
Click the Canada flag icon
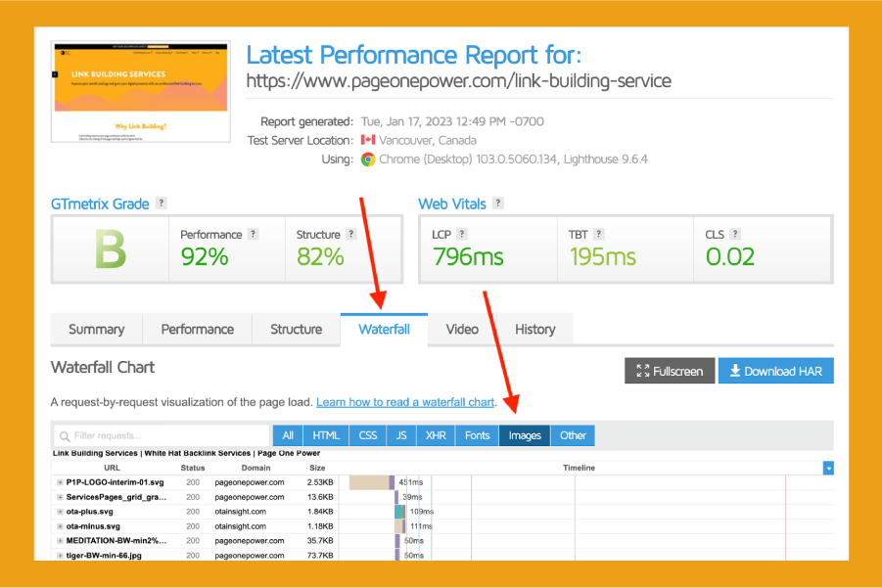coord(368,139)
